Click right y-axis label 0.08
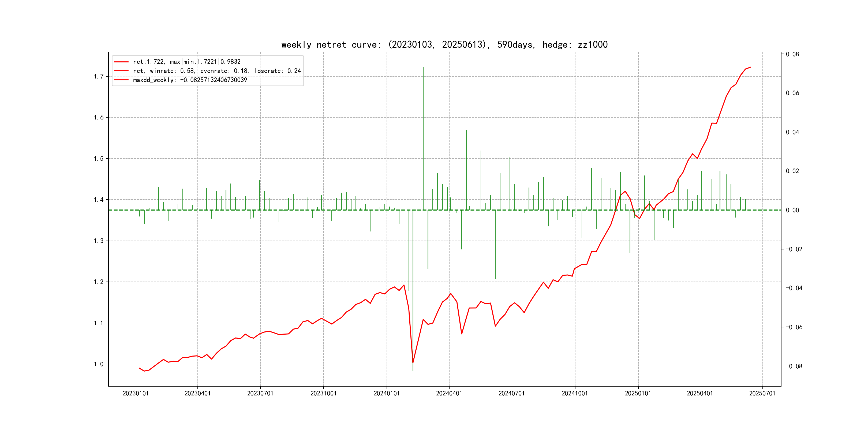868x434 pixels. (x=792, y=54)
